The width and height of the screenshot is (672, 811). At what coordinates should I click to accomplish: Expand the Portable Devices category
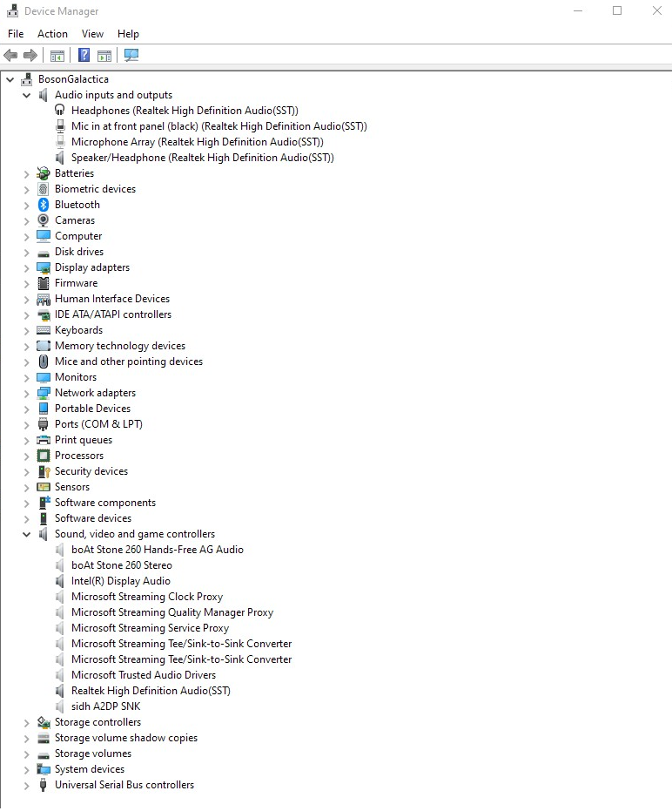point(26,409)
